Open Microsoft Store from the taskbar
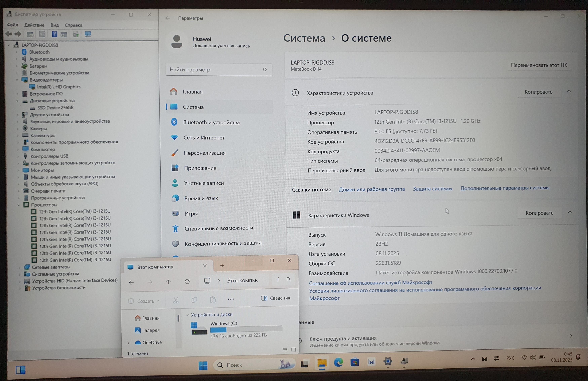This screenshot has height=381, width=588. pyautogui.click(x=355, y=362)
